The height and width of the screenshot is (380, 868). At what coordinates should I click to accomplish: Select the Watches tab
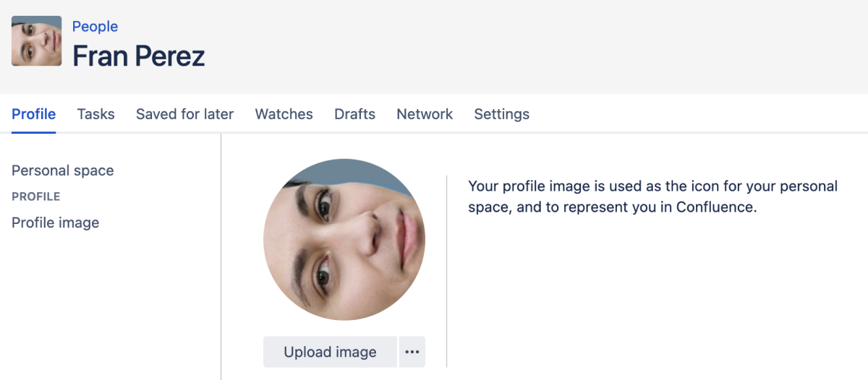tap(284, 114)
